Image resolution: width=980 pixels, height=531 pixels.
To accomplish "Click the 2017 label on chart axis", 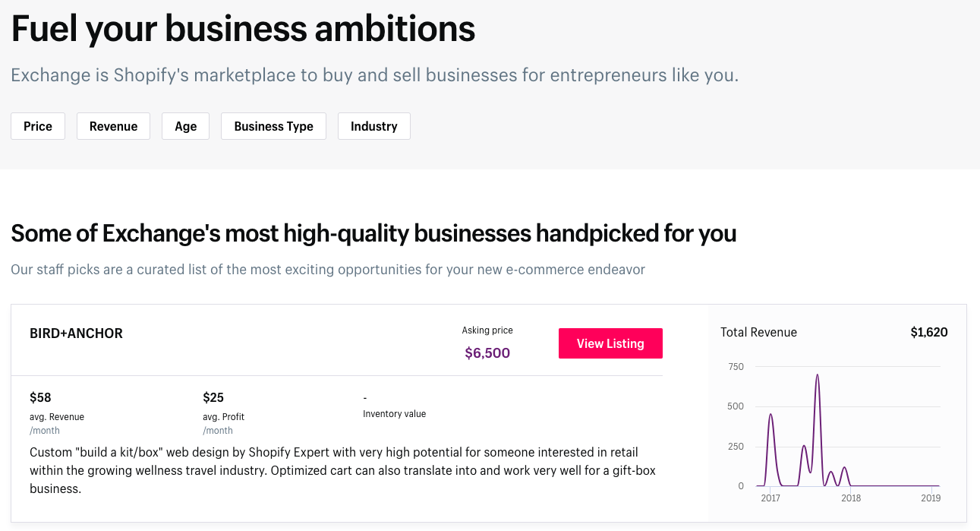I will click(x=770, y=498).
